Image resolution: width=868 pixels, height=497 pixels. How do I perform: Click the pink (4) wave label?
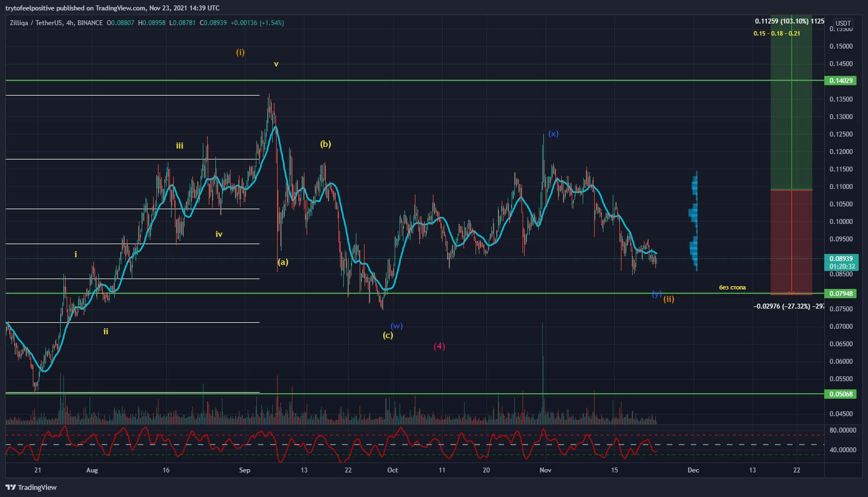[439, 346]
